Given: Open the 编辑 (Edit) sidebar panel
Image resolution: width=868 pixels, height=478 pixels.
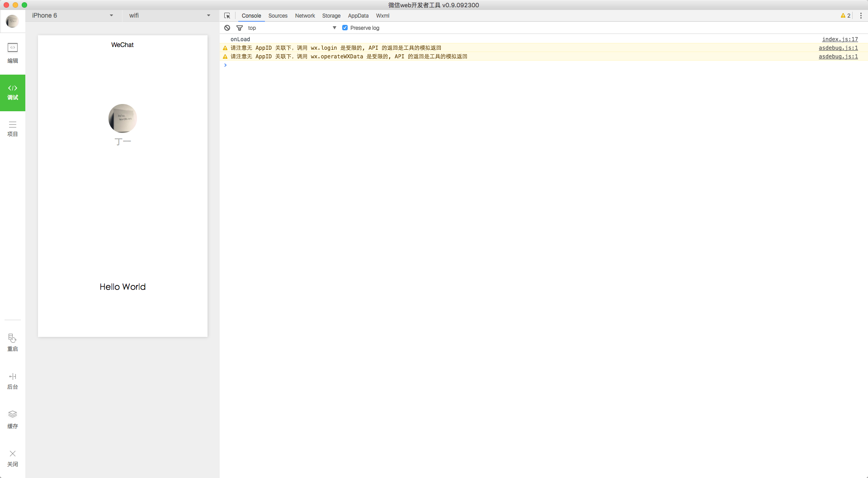Looking at the screenshot, I should pos(13,52).
